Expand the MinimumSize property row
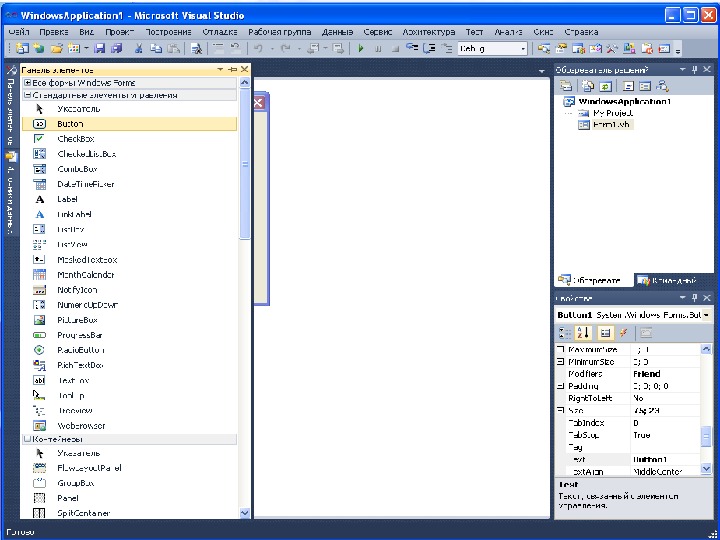The image size is (720, 540). coord(561,362)
